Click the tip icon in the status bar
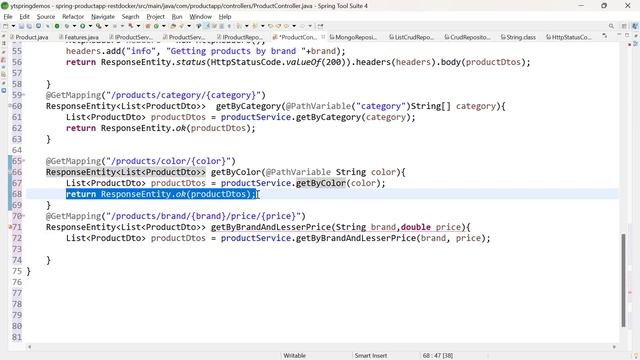 tap(636, 356)
